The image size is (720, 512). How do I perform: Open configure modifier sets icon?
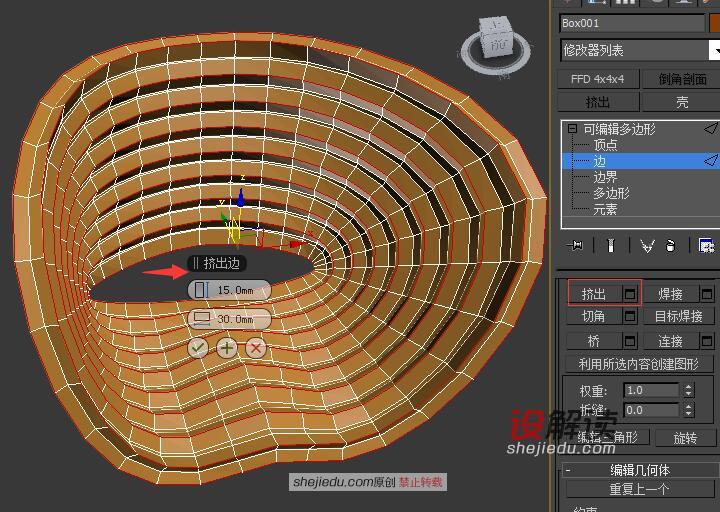706,246
